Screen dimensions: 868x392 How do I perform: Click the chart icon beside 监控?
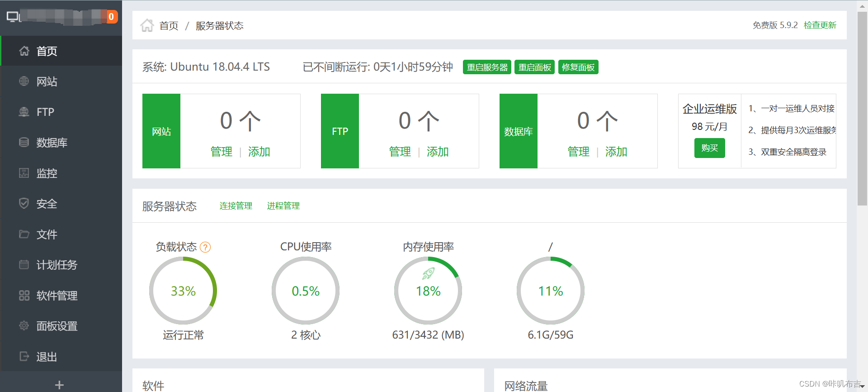(24, 173)
